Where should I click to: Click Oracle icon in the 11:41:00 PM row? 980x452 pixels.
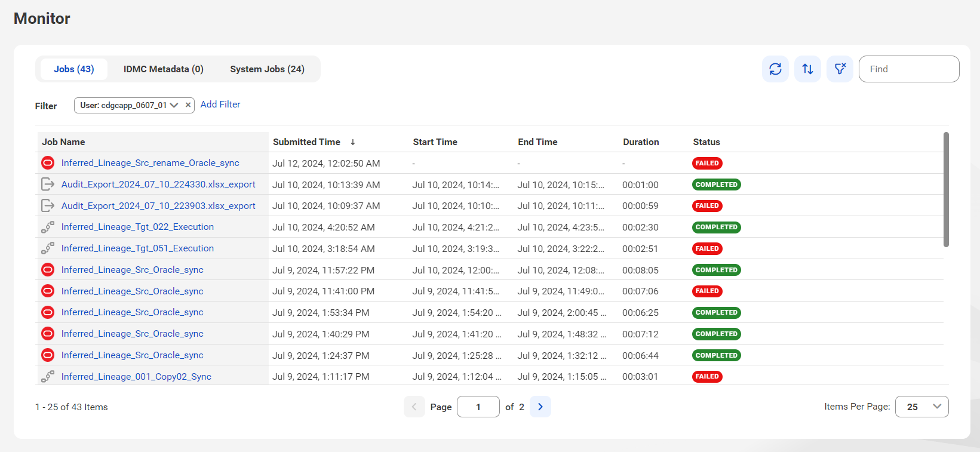point(48,291)
